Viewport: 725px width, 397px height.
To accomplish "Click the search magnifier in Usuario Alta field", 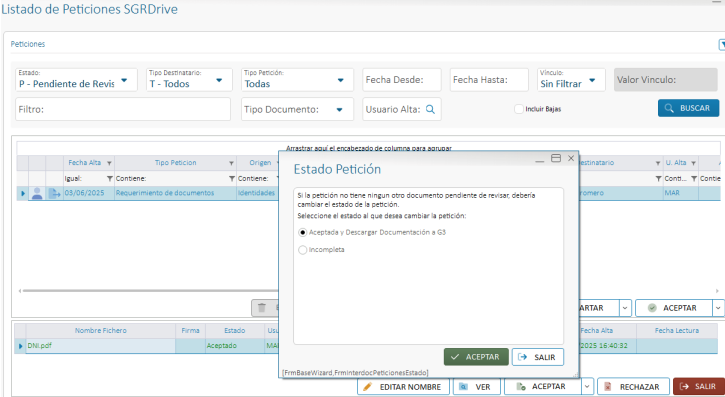I will [430, 110].
